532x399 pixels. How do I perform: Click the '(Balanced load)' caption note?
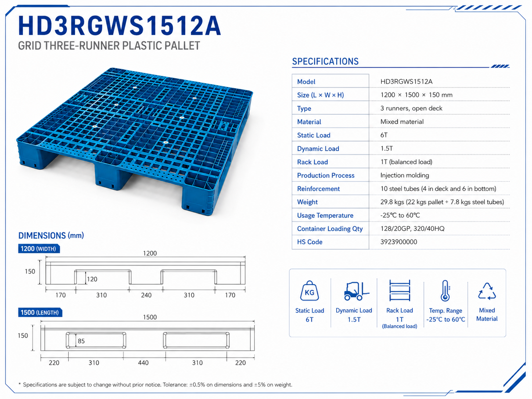click(x=399, y=327)
